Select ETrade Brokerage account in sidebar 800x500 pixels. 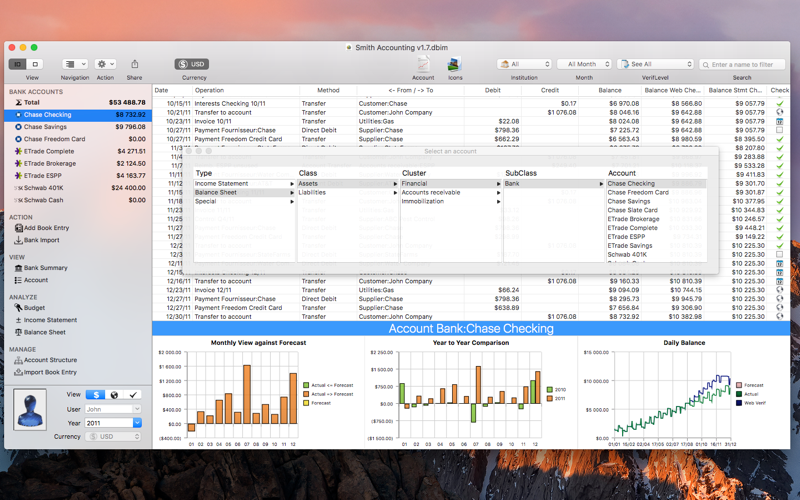78,164
